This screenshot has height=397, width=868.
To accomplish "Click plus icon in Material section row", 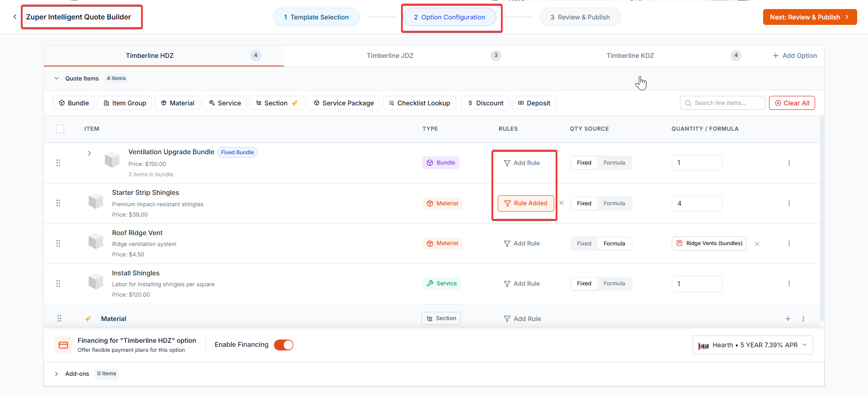I will 788,319.
